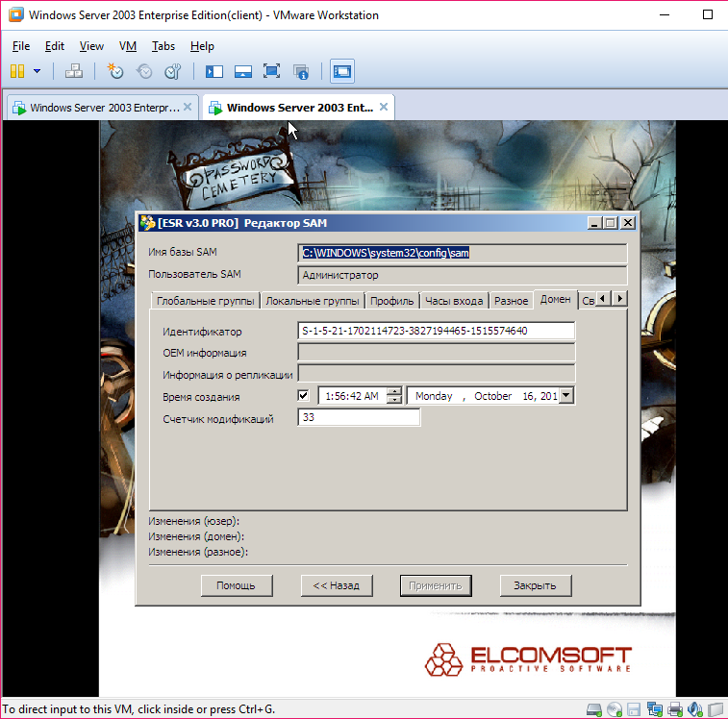This screenshot has height=719, width=728.
Task: Maximize the VMware Workstation window
Action: pyautogui.click(x=708, y=14)
